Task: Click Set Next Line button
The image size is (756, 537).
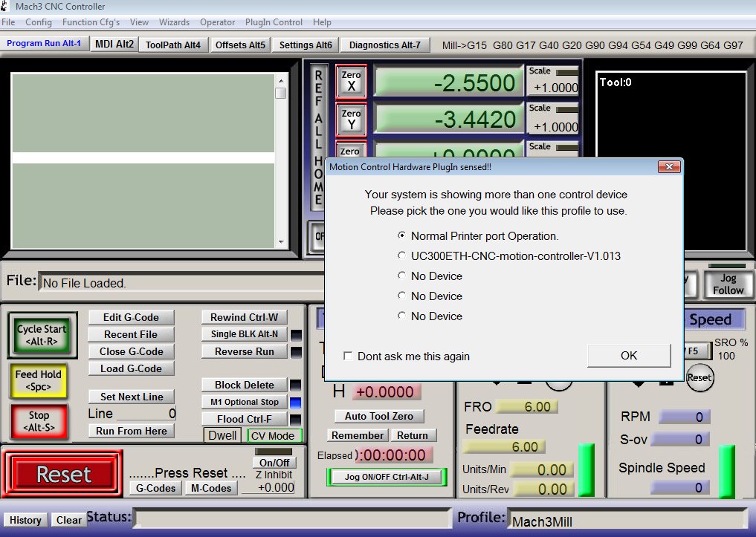Action: point(131,397)
